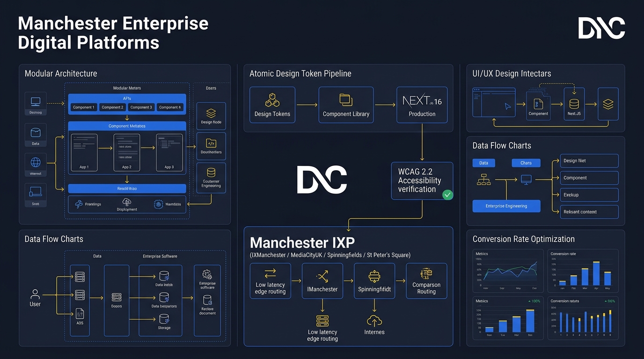This screenshot has width=644, height=359.
Task: Click the Comparson Routing box
Action: pyautogui.click(x=426, y=281)
